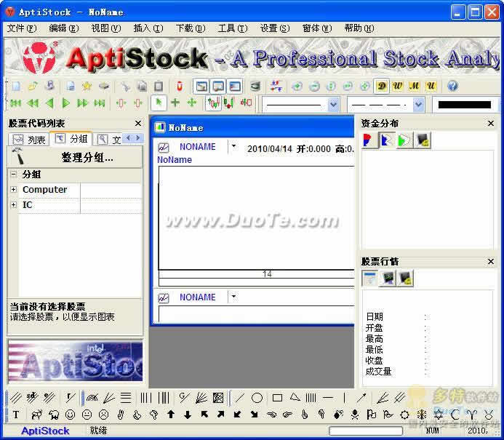Select the Computer tree item
This screenshot has height=440, width=504.
click(x=44, y=189)
